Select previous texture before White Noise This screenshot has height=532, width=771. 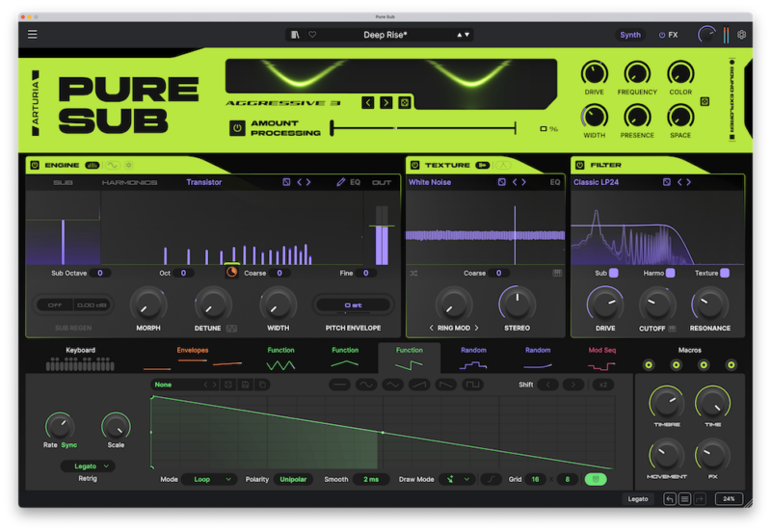[x=515, y=182]
